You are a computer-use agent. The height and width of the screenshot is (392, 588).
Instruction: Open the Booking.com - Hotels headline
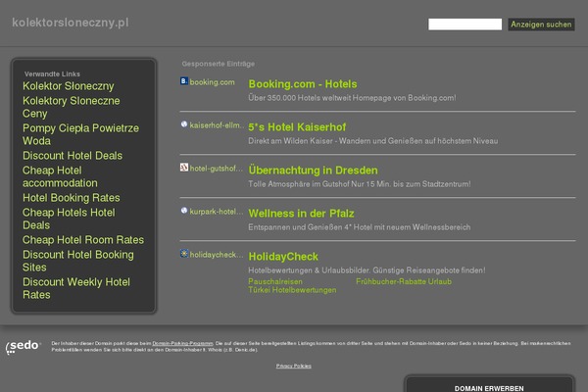click(303, 84)
